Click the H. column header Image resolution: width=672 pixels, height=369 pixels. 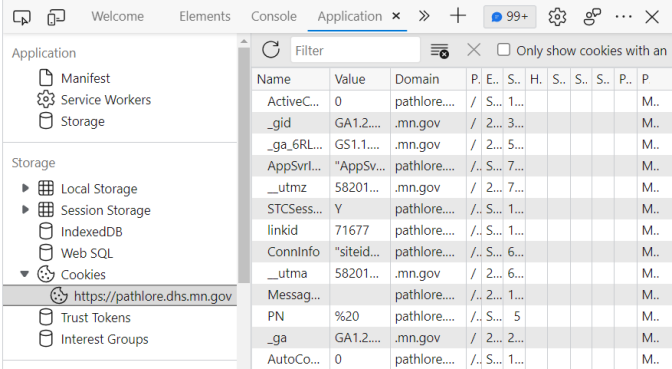tap(536, 79)
